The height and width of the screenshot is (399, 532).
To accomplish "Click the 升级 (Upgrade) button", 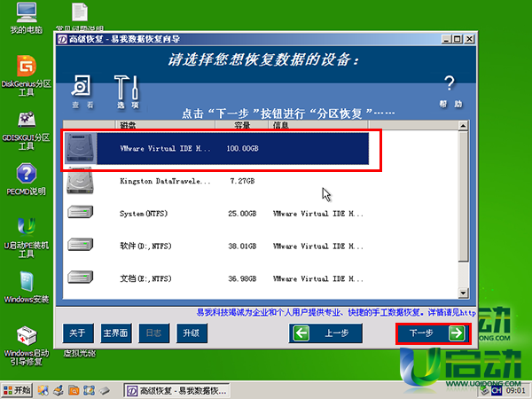I will (191, 333).
